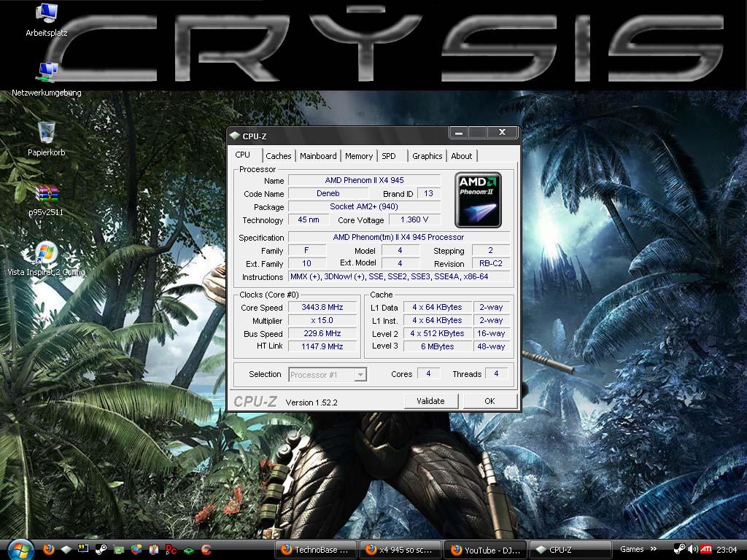Click the Ext. Family value 10
The height and width of the screenshot is (560, 747).
click(x=307, y=263)
